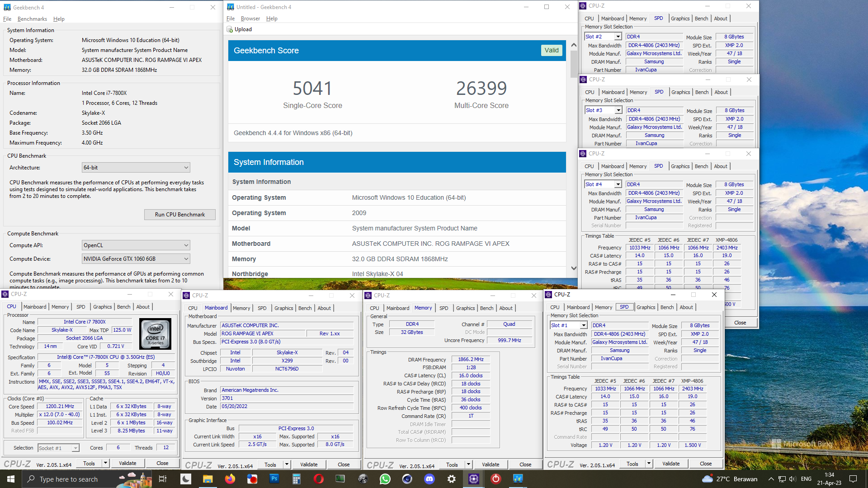Click the Valid badge on Geekbench Score
Image resolution: width=868 pixels, height=488 pixels.
pos(552,50)
